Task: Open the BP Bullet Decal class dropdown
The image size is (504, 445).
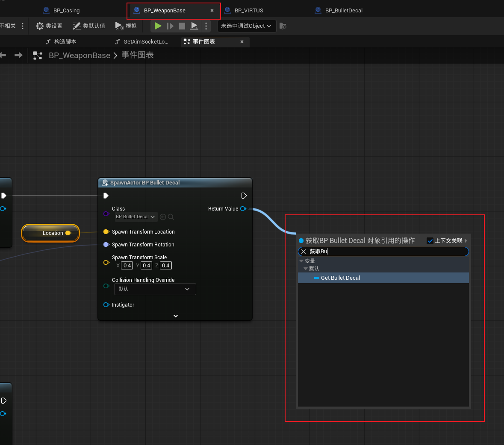Action: [x=136, y=217]
